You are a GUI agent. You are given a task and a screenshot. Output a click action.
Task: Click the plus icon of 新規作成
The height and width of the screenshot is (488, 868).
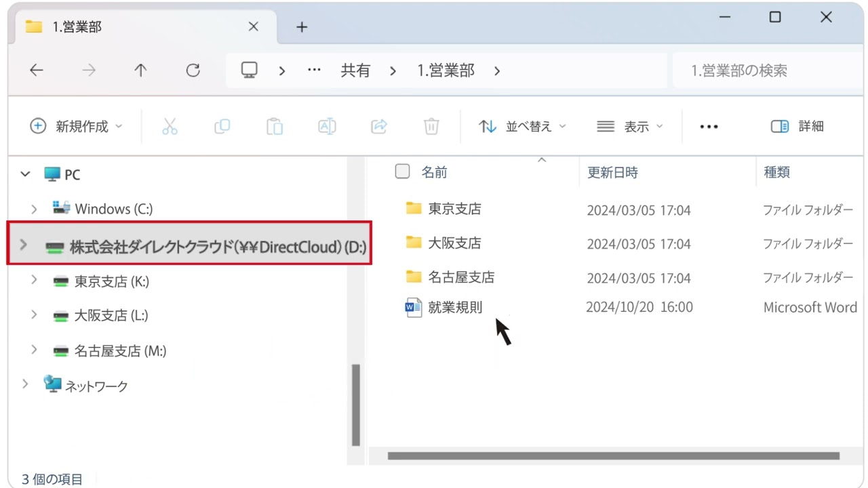coord(38,126)
